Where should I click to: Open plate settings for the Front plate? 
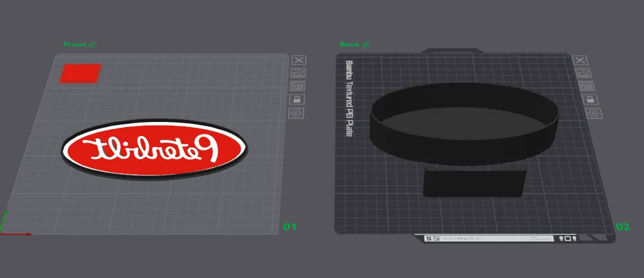(296, 113)
